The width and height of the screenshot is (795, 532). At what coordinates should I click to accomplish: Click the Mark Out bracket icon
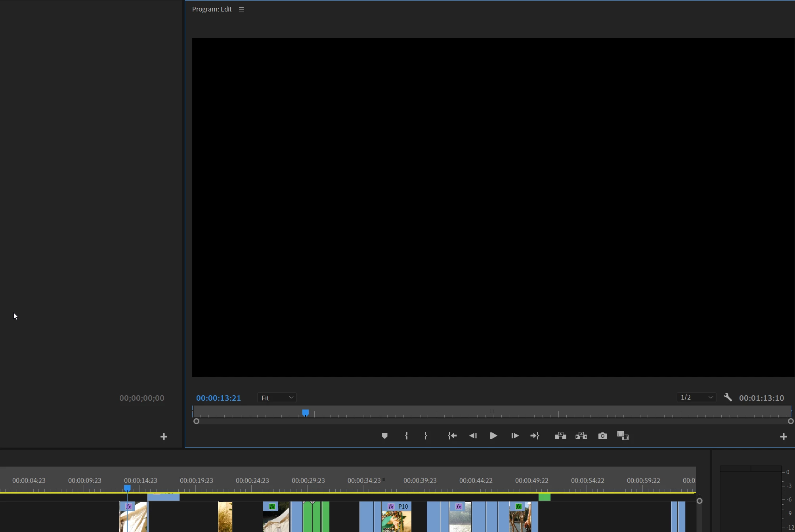(426, 436)
